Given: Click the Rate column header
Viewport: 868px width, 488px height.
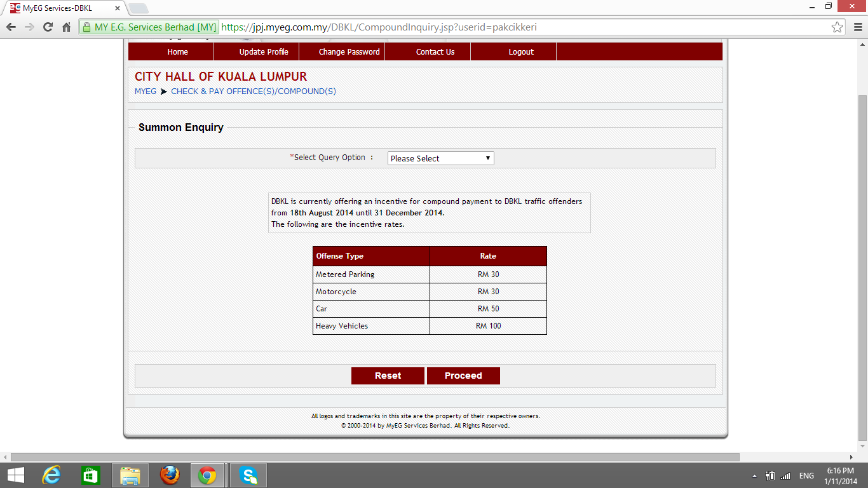Looking at the screenshot, I should click(488, 256).
